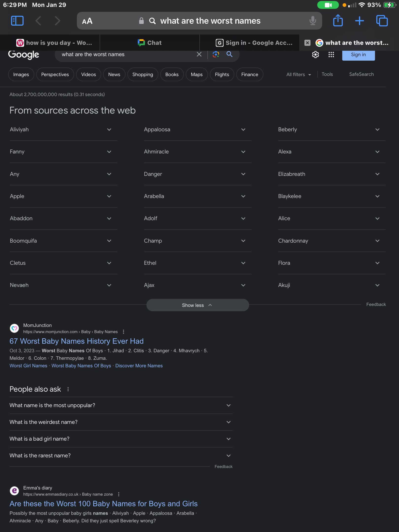Screen dimensions: 399x532
Task: Expand the Chardonnay name entry
Action: point(377,241)
